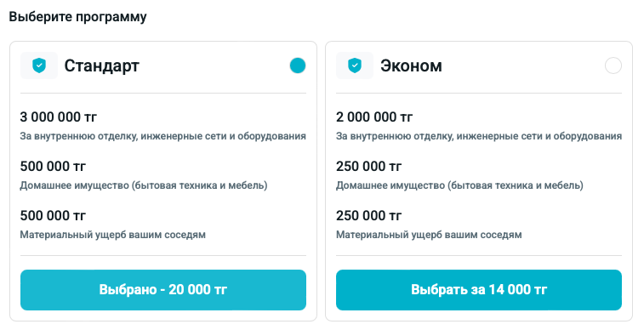Click Эконом's Материальный ущерб вашим соседям text
The height and width of the screenshot is (330, 644).
pos(429,235)
